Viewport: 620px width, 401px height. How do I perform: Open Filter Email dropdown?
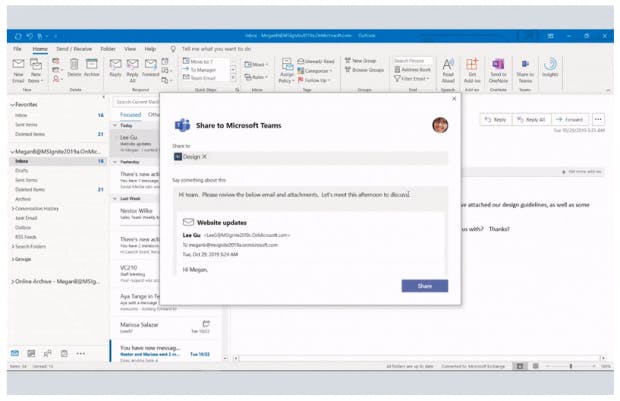click(412, 79)
